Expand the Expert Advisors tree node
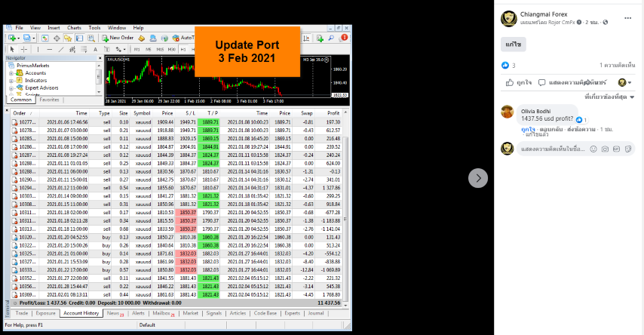644x335 pixels. [11, 88]
